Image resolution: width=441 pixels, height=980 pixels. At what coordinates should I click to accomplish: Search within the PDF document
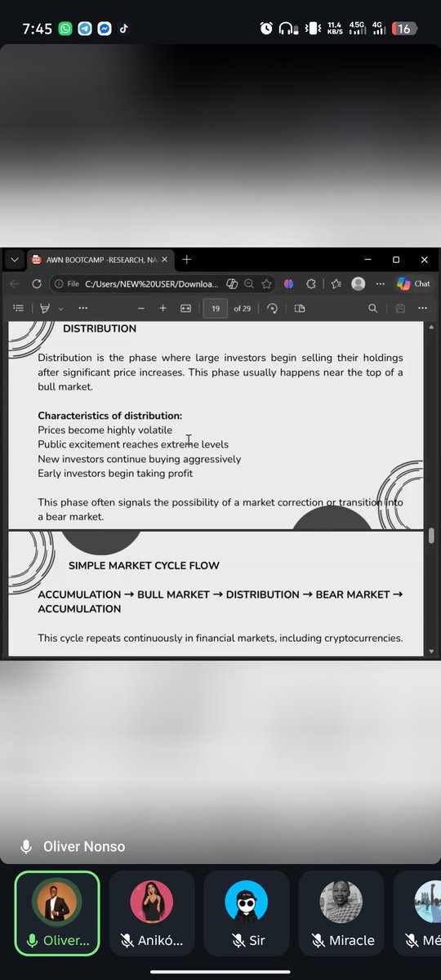(372, 308)
